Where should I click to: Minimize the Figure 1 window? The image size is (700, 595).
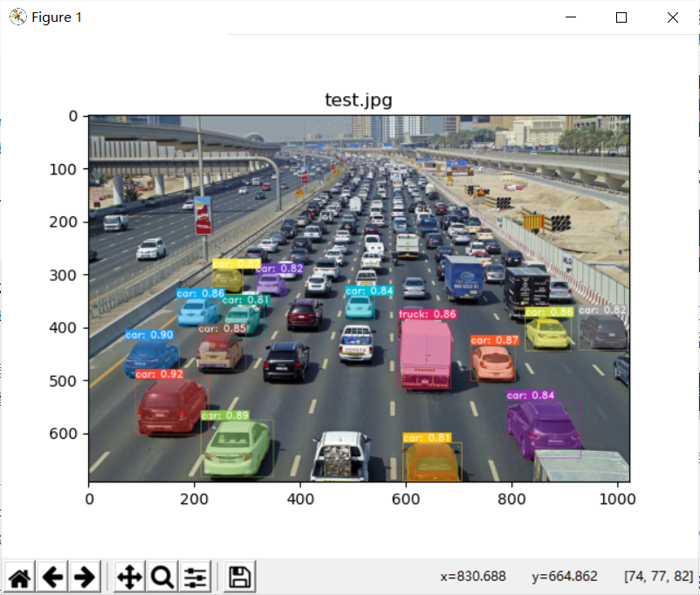571,17
